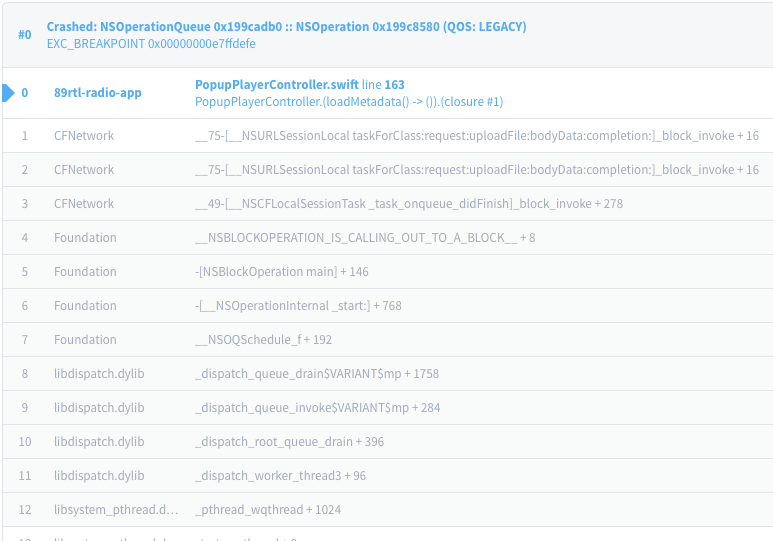The height and width of the screenshot is (541, 773).
Task: Select frame 2 CFNetwork taskForClass row
Action: [476, 170]
